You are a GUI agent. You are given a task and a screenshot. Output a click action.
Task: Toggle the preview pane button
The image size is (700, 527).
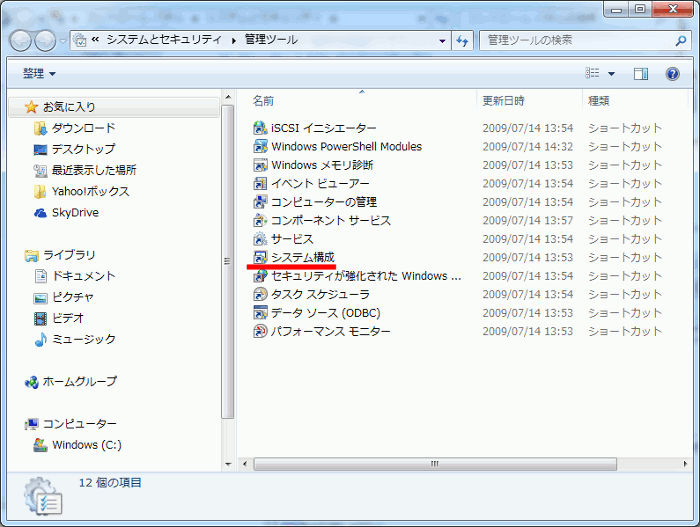coord(641,74)
